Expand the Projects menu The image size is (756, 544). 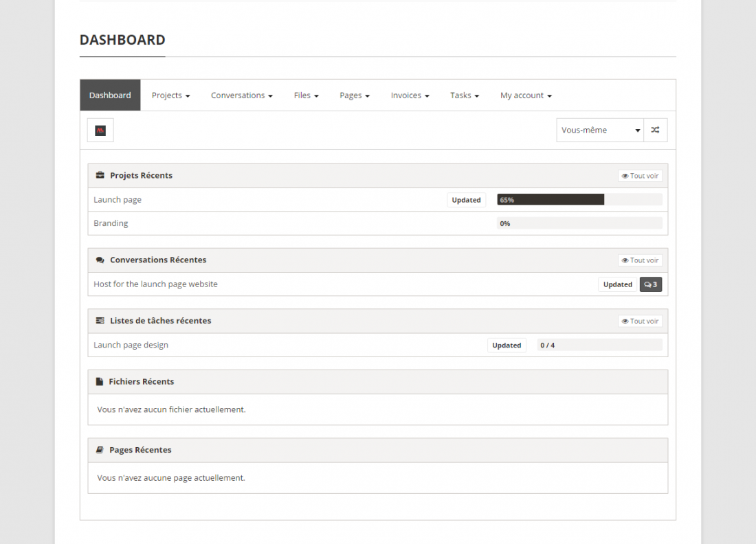(x=170, y=95)
